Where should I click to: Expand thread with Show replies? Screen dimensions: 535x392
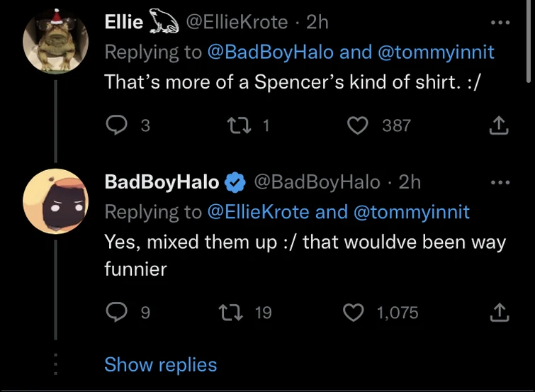[160, 364]
